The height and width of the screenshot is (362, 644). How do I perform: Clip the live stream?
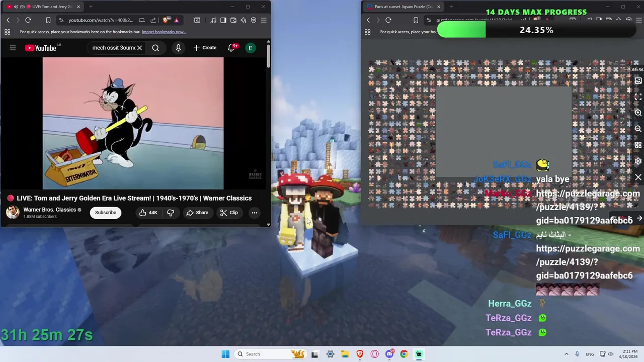pos(229,213)
